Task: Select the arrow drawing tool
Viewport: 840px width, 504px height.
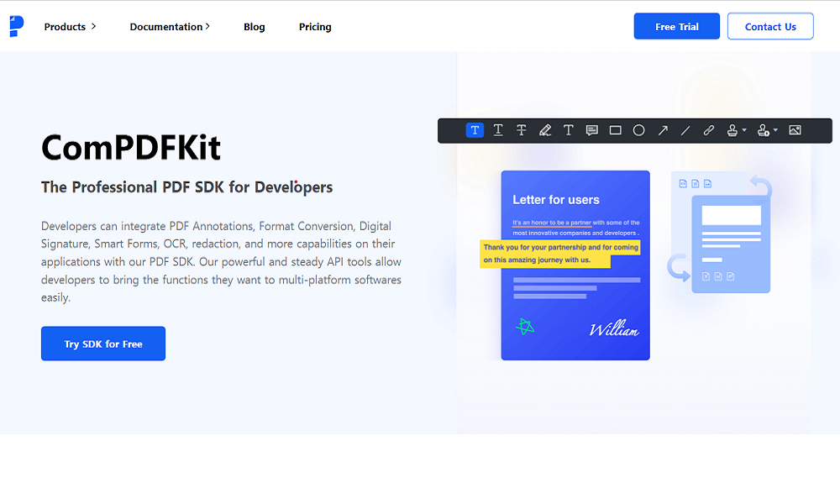Action: point(663,130)
